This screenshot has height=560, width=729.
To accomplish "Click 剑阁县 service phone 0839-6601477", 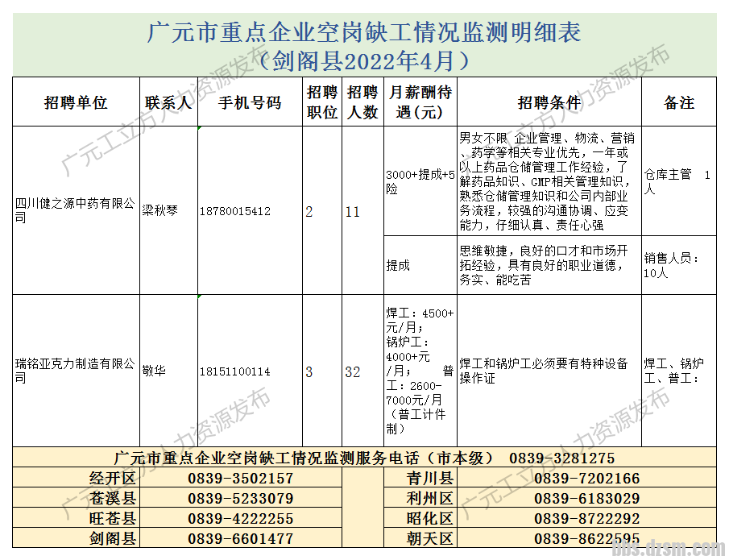I will coord(241,538).
